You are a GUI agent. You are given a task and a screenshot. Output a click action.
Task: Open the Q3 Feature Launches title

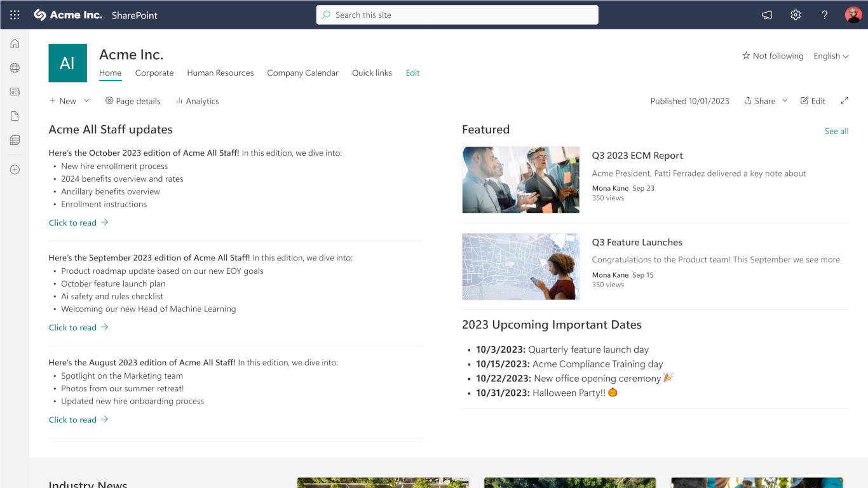(x=637, y=243)
